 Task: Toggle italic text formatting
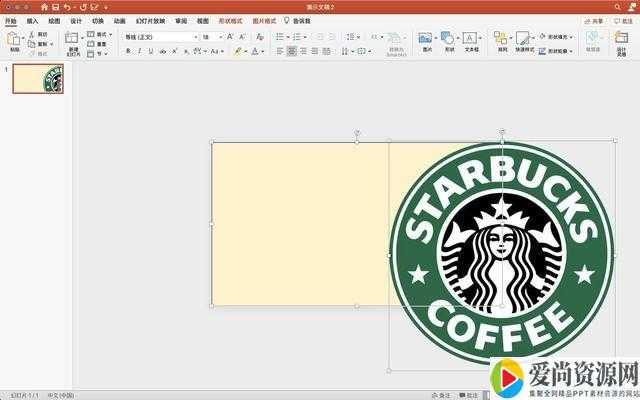[139, 50]
